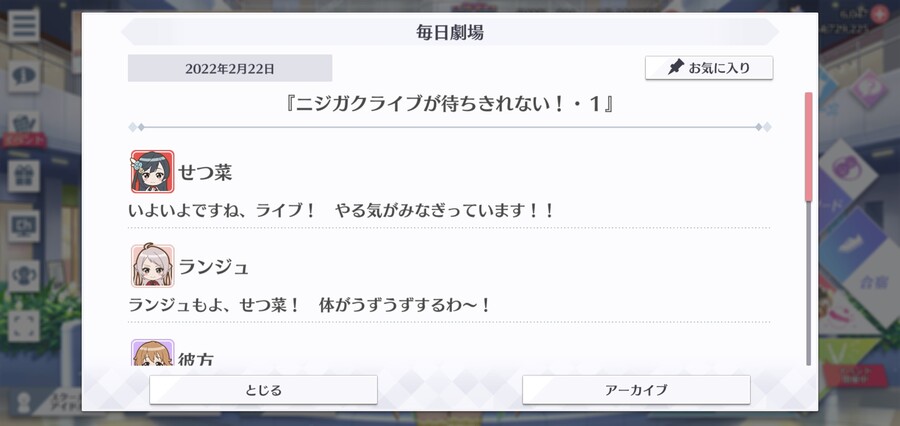The height and width of the screenshot is (426, 900).
Task: Click the red scrollbar thumb in dialog
Action: click(809, 147)
